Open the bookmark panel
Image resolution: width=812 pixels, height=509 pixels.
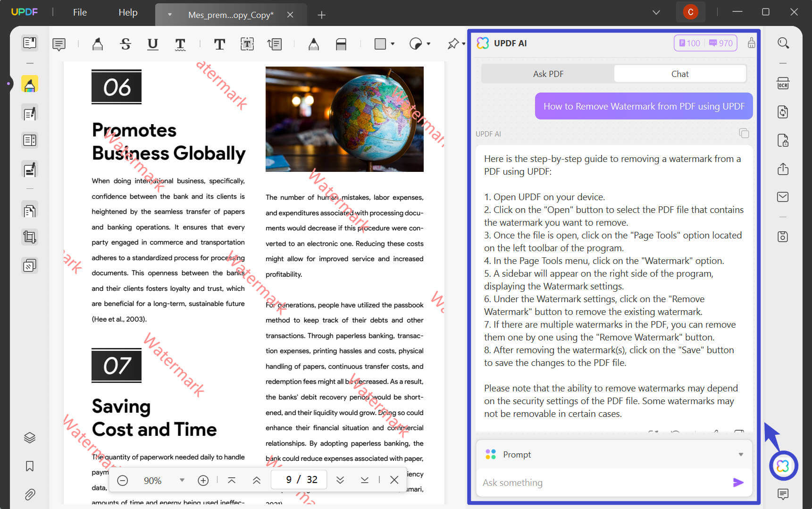tap(30, 466)
